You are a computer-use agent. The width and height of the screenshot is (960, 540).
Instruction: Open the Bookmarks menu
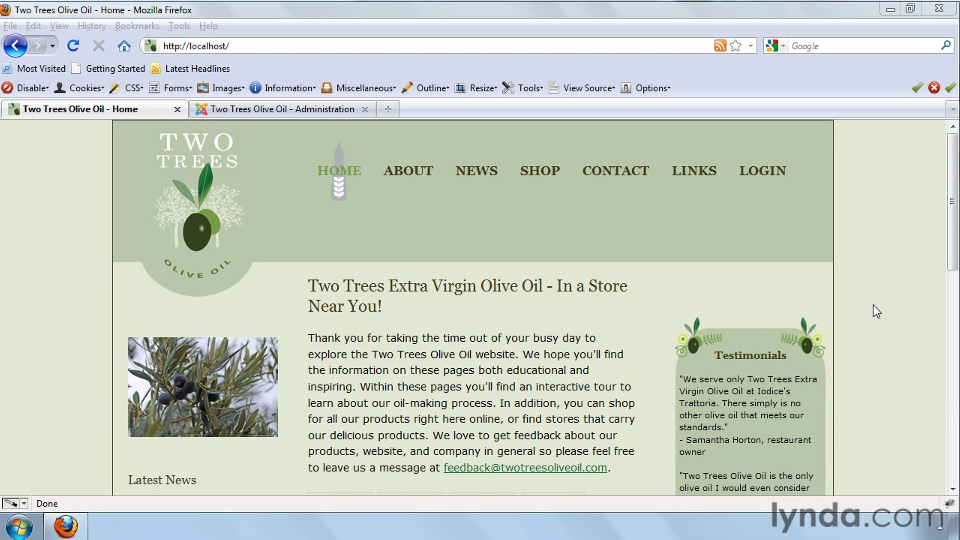136,26
